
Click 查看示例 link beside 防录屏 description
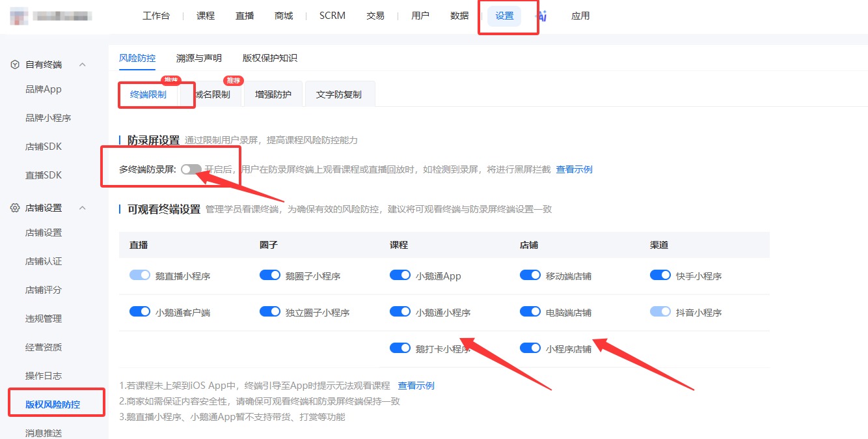pos(574,169)
